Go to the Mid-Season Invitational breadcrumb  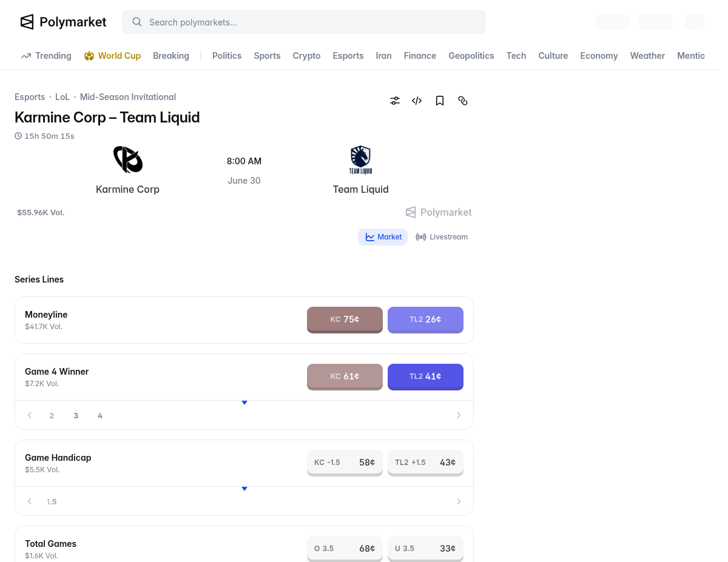point(128,97)
